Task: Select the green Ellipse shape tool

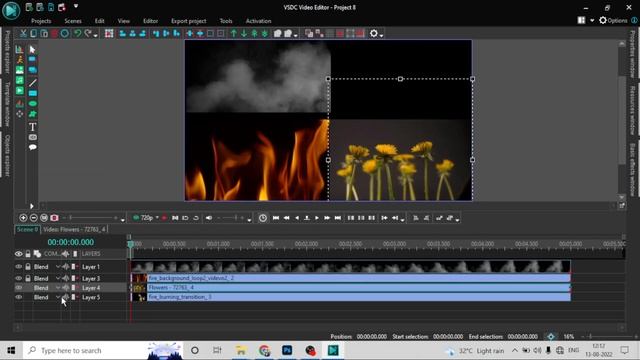Action: click(32, 104)
